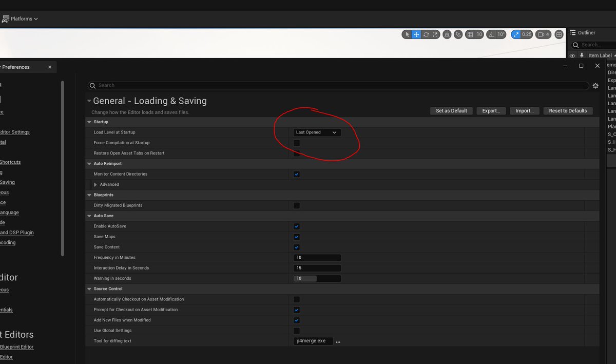Open the Shortcuts category in sidebar

(10, 162)
